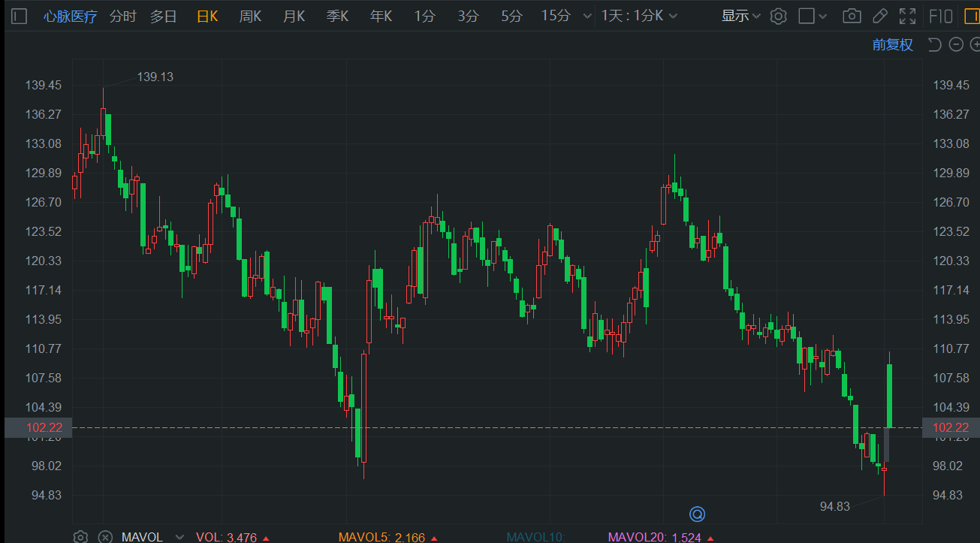This screenshot has height=543, width=980.
Task: Click the @ event marker on chart
Action: [697, 514]
